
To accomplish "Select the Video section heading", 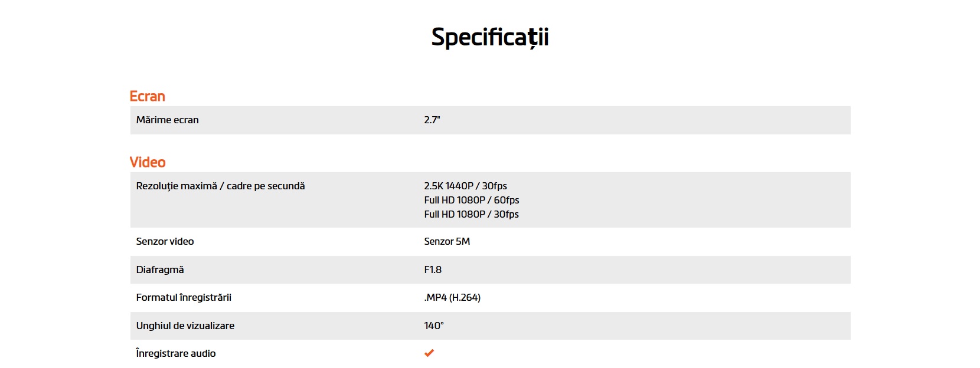I will click(148, 162).
